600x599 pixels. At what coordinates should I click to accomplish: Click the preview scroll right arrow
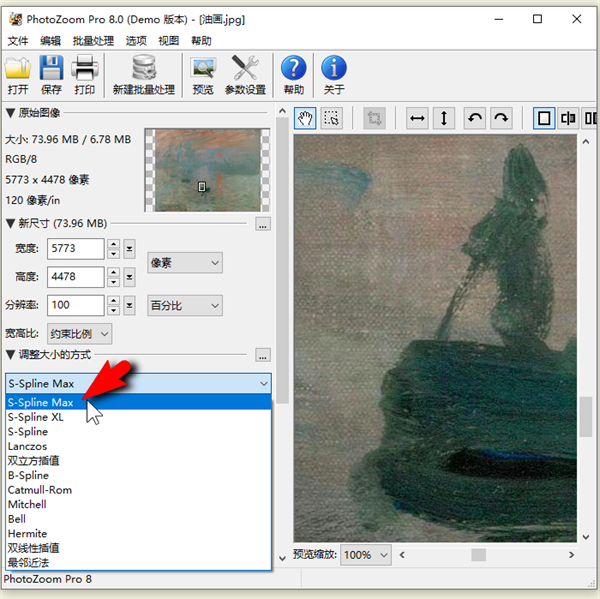pyautogui.click(x=571, y=555)
